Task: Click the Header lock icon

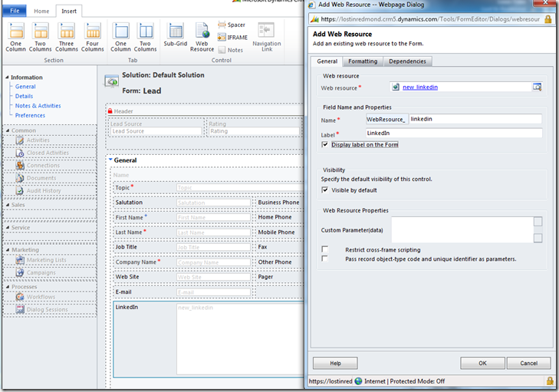Action: (110, 111)
